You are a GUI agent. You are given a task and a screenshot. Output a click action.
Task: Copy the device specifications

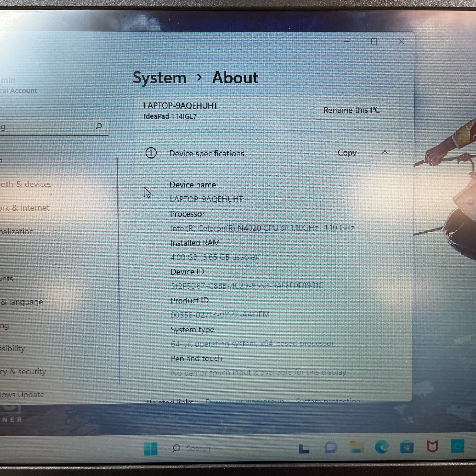[347, 153]
